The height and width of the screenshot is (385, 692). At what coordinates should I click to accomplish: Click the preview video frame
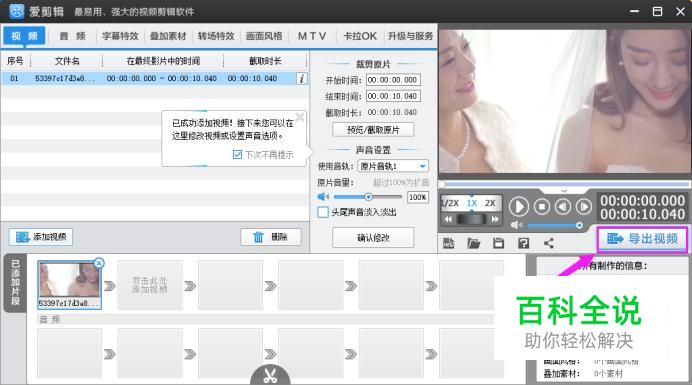coord(565,102)
